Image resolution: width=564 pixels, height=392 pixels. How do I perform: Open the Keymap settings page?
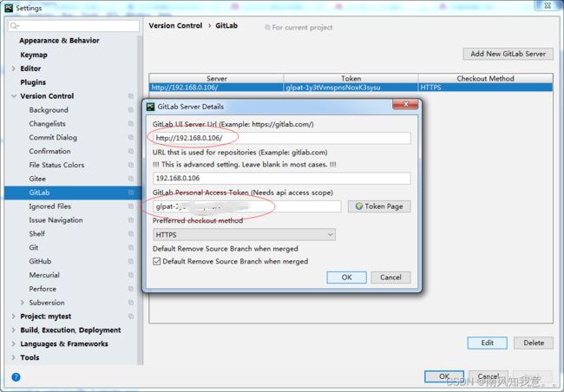tap(34, 55)
